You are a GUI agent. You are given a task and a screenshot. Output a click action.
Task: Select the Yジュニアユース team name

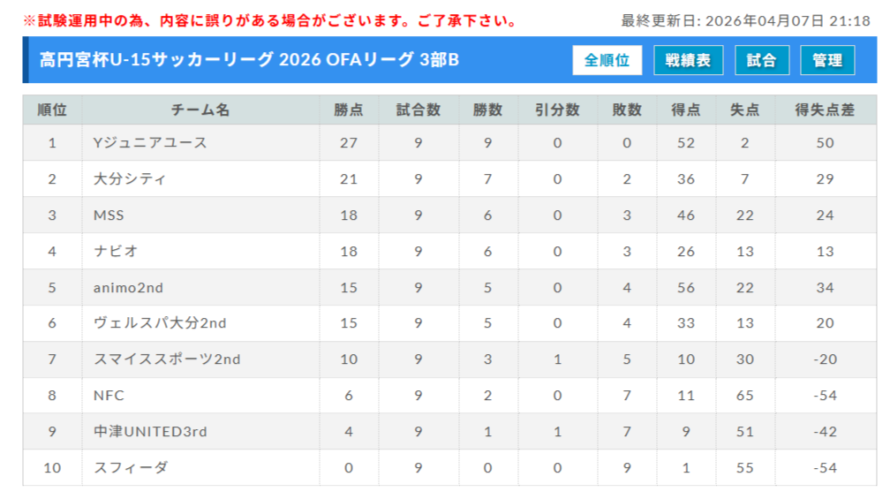click(150, 143)
